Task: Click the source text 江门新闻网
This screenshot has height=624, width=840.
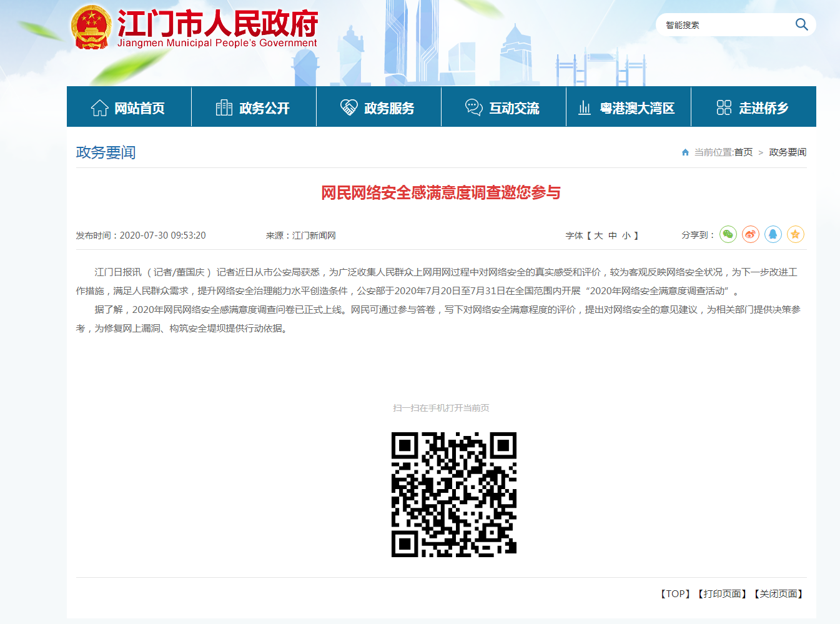Action: (314, 235)
